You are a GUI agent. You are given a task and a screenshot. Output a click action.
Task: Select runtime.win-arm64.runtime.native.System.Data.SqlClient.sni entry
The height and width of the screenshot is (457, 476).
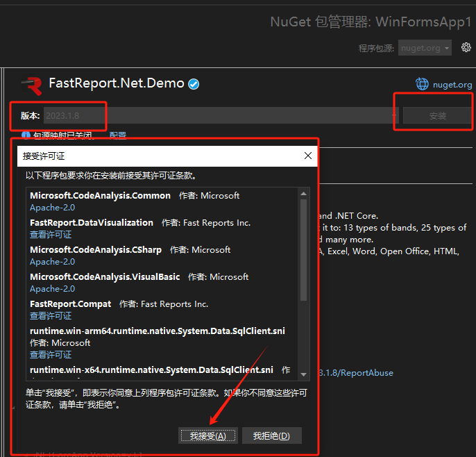coord(158,331)
